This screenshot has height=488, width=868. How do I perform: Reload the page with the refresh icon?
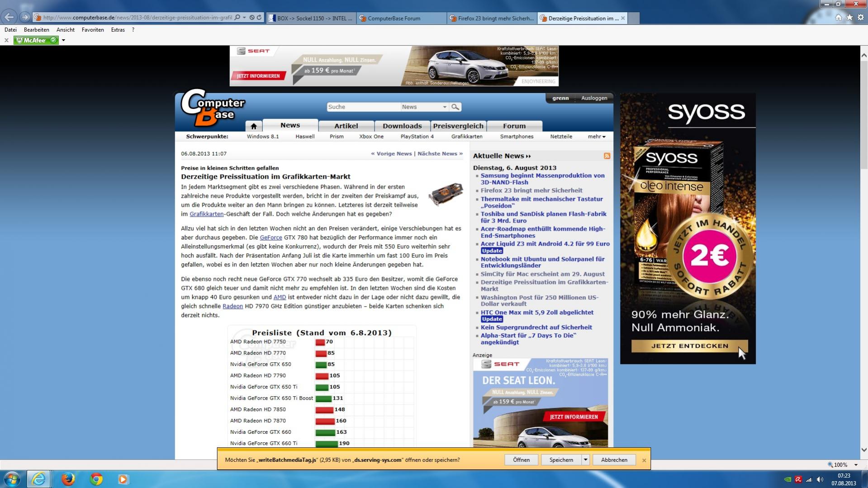click(259, 18)
